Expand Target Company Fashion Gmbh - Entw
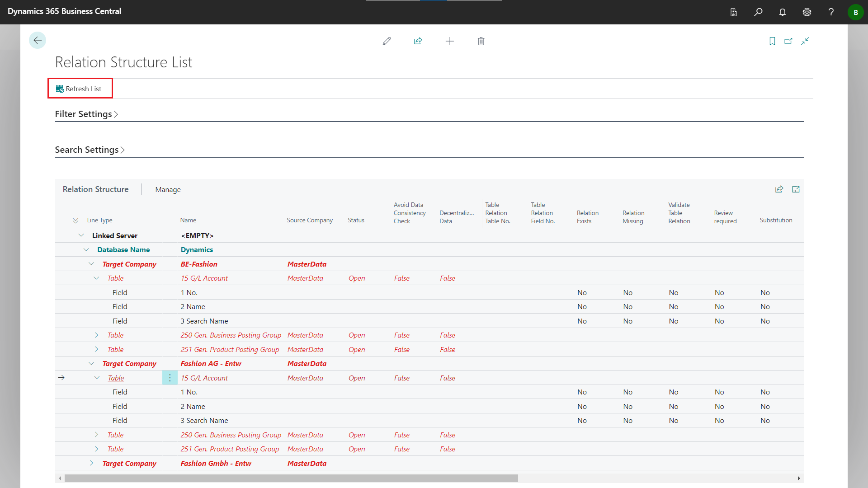The height and width of the screenshot is (488, 868). (91, 463)
